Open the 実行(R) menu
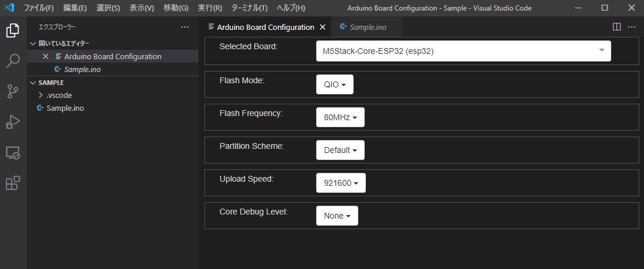Image resolution: width=644 pixels, height=269 pixels. [x=210, y=8]
